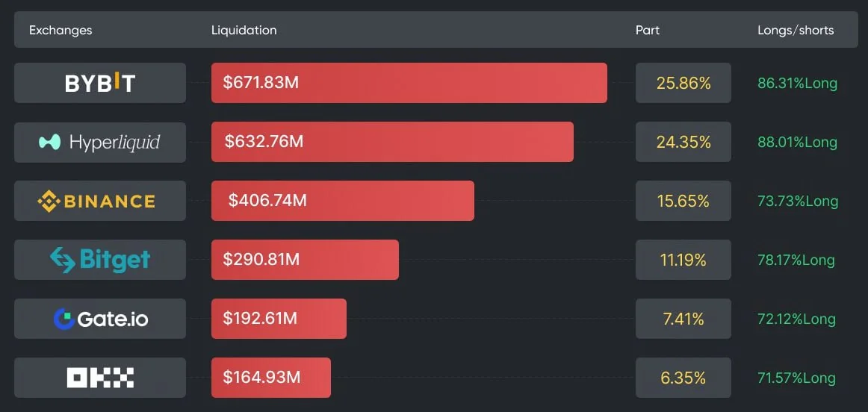Click the 11.19% Bitget part badge
868x412 pixels.
click(683, 260)
